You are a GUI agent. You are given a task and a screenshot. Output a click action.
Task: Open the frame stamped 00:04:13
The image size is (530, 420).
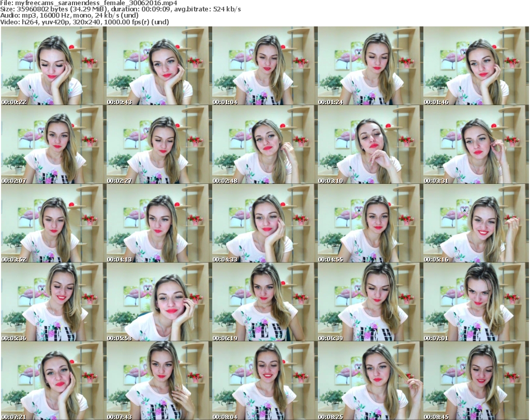point(159,223)
